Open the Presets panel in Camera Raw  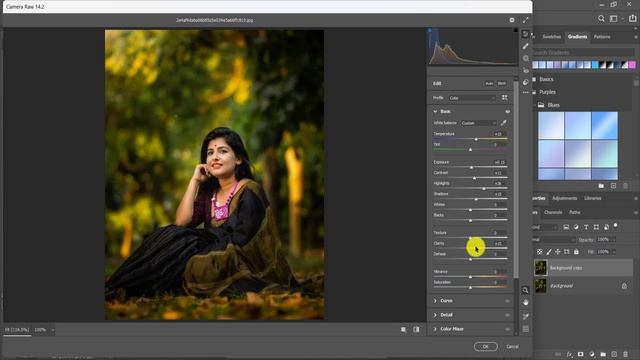[x=525, y=82]
